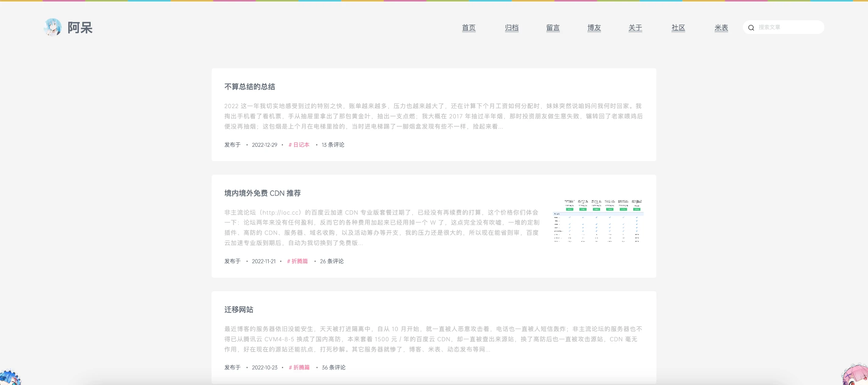Visit the 博友 page

pyautogui.click(x=593, y=28)
